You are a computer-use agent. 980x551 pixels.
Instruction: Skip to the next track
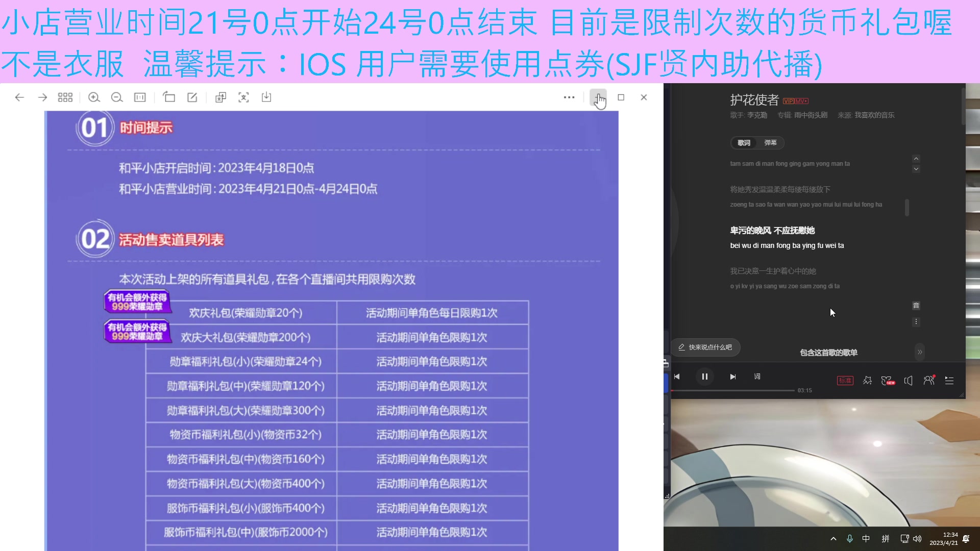coord(732,377)
